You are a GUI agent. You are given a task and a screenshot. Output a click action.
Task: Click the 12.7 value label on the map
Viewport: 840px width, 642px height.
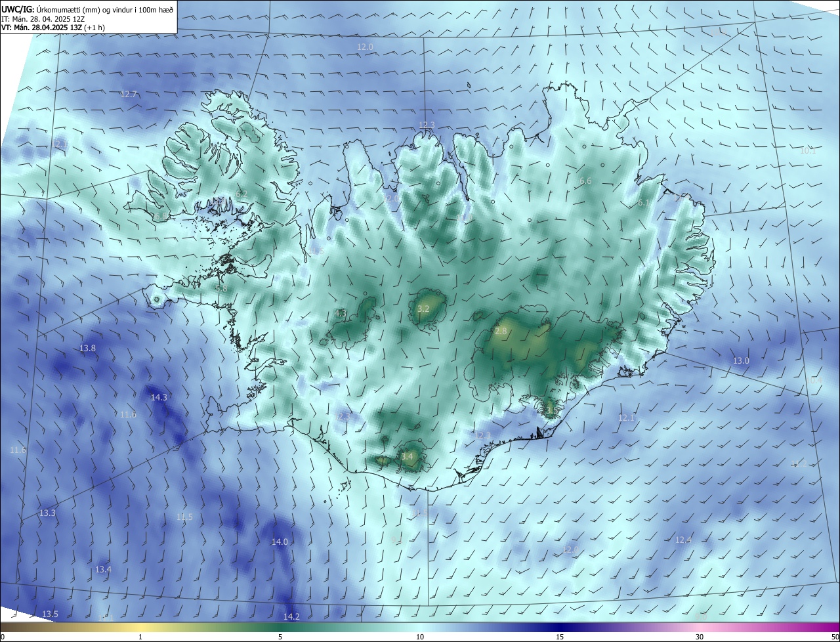129,95
